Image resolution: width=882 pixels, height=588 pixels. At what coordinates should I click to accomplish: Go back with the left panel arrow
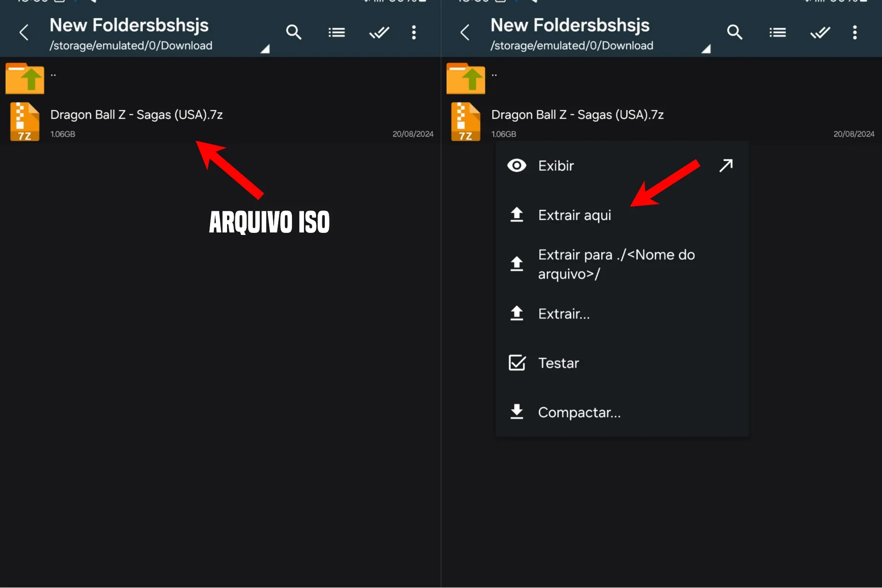pos(24,32)
